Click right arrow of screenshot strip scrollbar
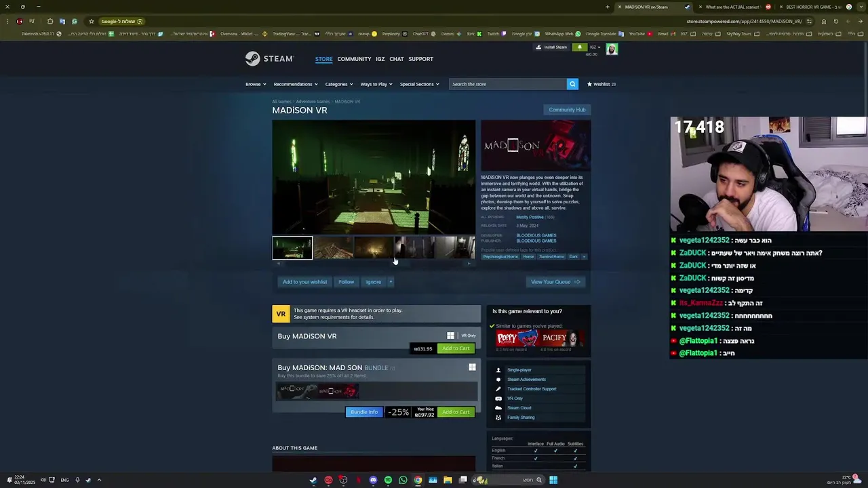Image resolution: width=868 pixels, height=488 pixels. tap(469, 264)
